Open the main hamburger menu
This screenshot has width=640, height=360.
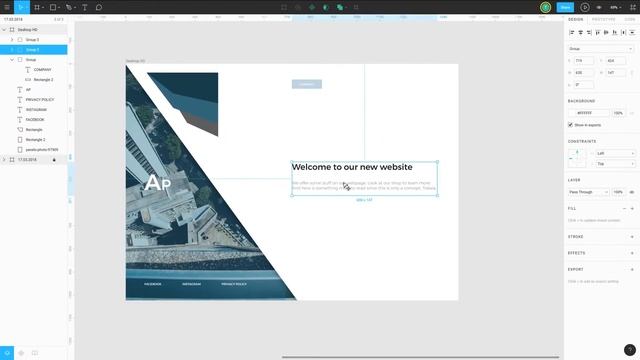[x=7, y=7]
